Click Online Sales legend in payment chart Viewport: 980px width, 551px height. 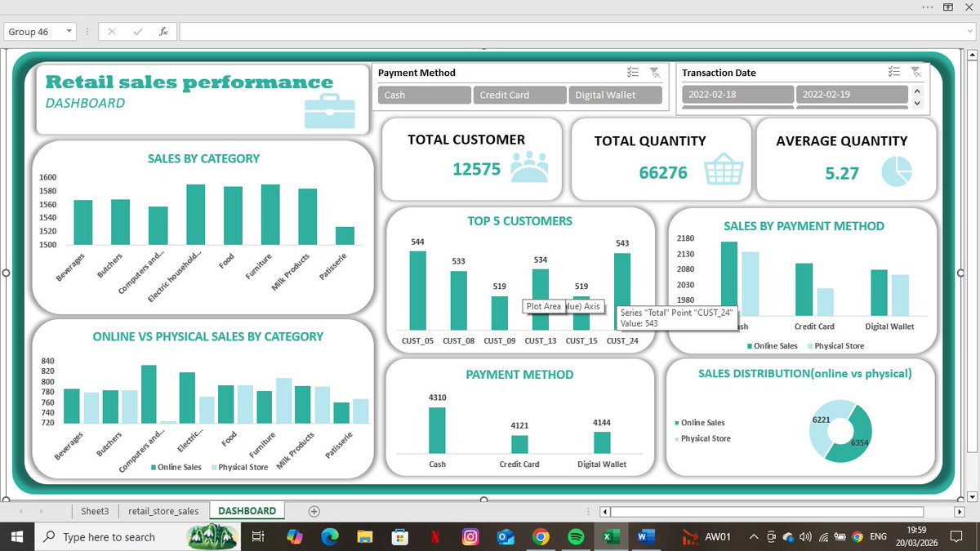coord(773,346)
